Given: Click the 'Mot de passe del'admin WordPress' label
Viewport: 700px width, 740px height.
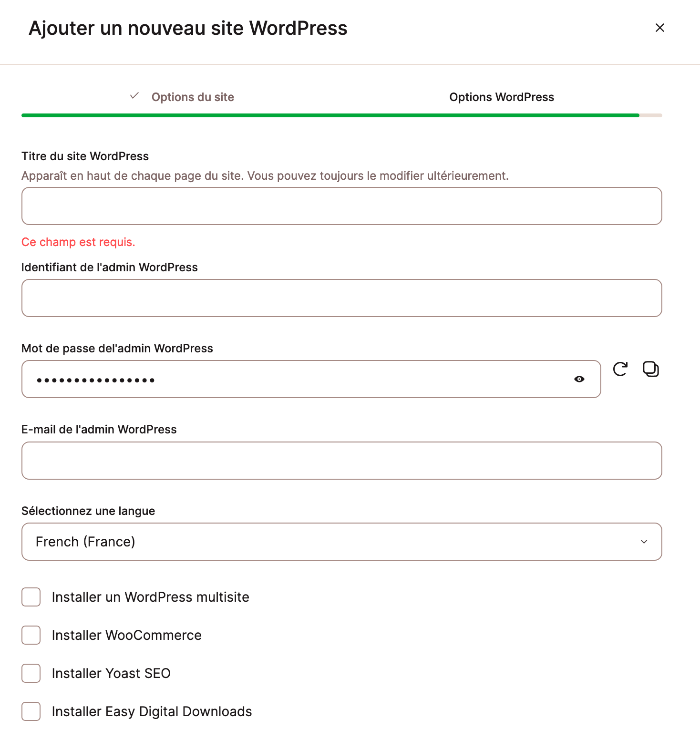Looking at the screenshot, I should [117, 349].
